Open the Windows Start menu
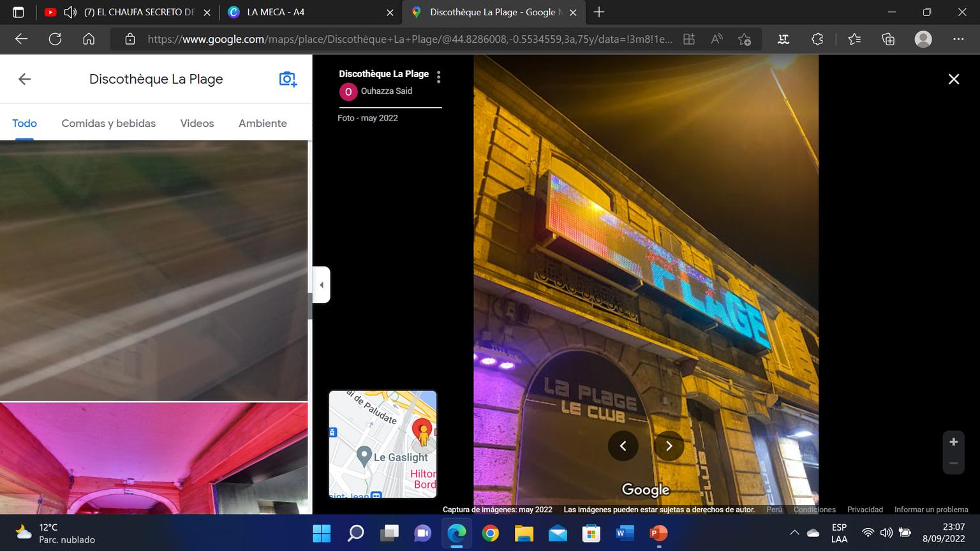 pos(322,533)
